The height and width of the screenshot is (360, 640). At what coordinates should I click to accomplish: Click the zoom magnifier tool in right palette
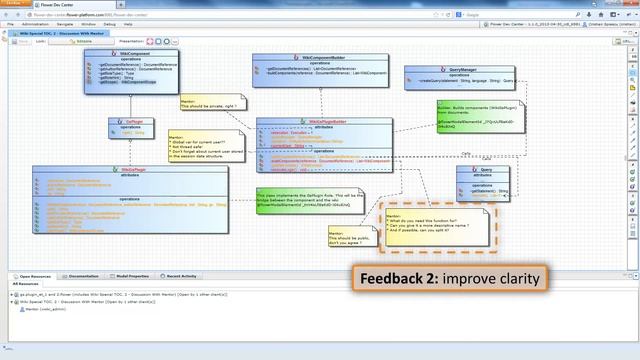[633, 80]
